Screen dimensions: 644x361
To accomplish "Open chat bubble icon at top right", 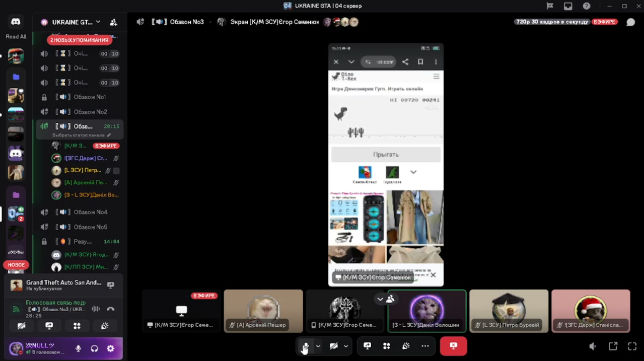I will pos(630,22).
